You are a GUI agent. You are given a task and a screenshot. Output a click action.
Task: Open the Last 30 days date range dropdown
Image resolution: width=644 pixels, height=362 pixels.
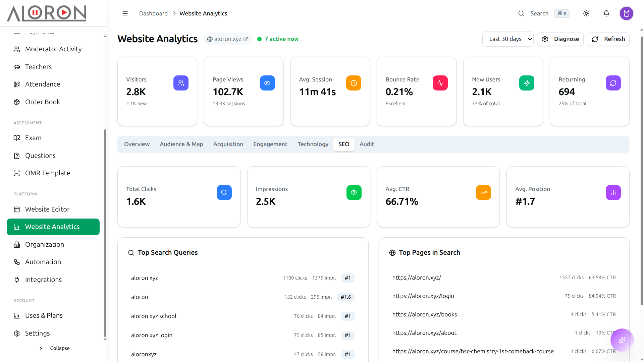coord(508,39)
